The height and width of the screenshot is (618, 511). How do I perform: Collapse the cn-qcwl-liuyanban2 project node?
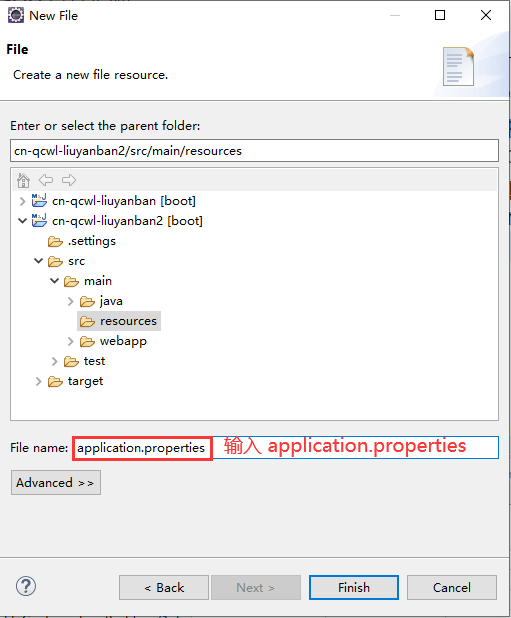pyautogui.click(x=22, y=221)
